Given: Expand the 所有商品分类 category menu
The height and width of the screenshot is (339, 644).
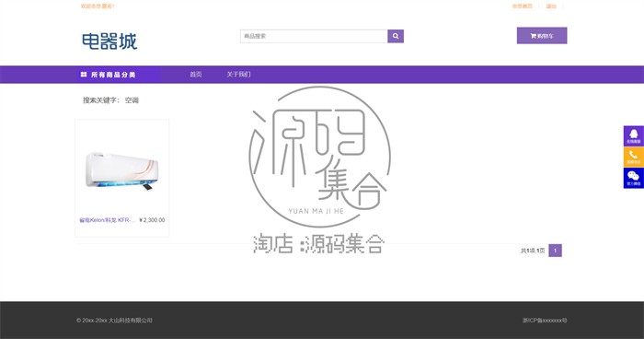Looking at the screenshot, I should tap(118, 75).
